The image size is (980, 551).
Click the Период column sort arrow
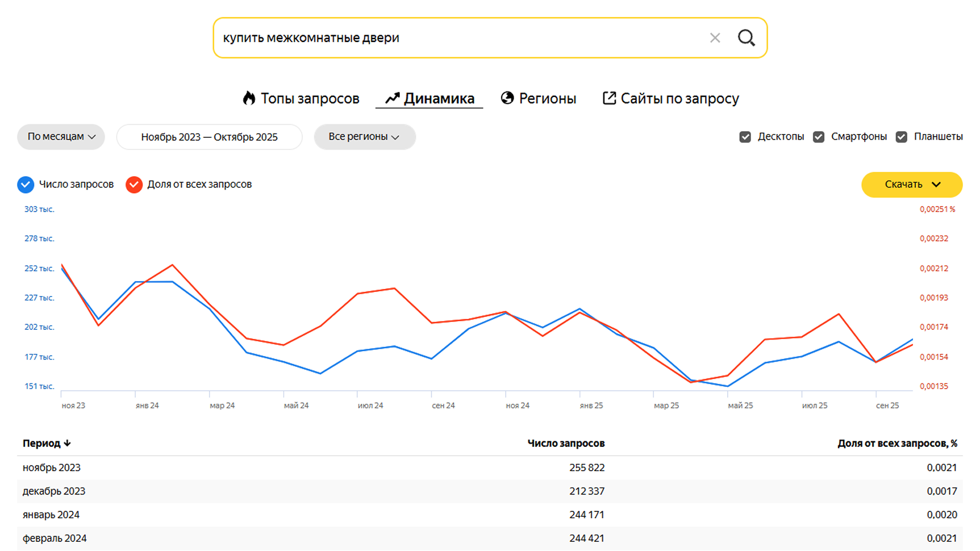(x=67, y=443)
